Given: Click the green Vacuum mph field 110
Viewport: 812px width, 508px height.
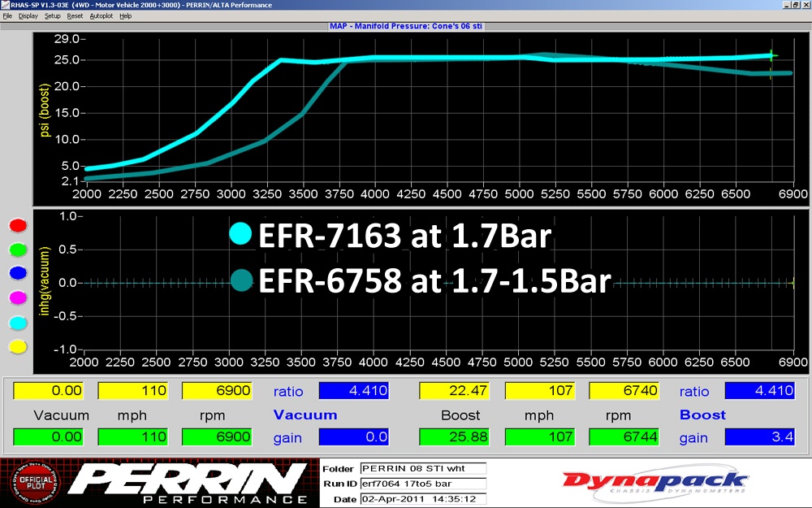Looking at the screenshot, I should point(132,437).
